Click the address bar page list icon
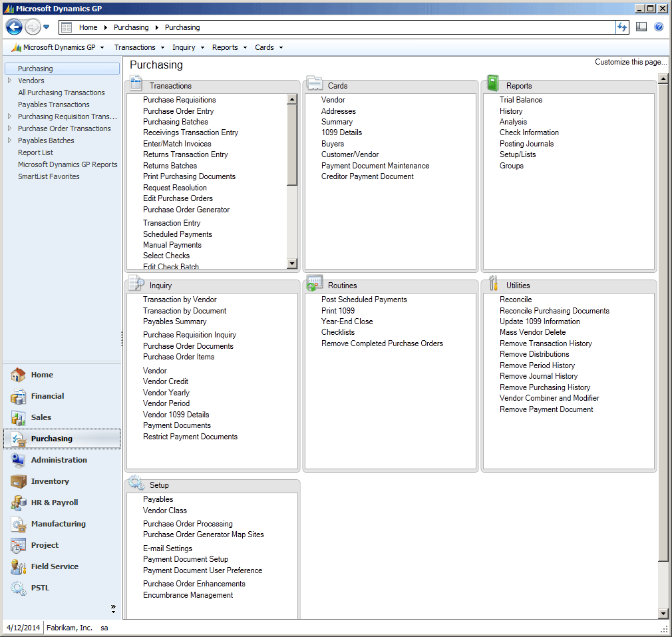The image size is (672, 637). click(66, 27)
